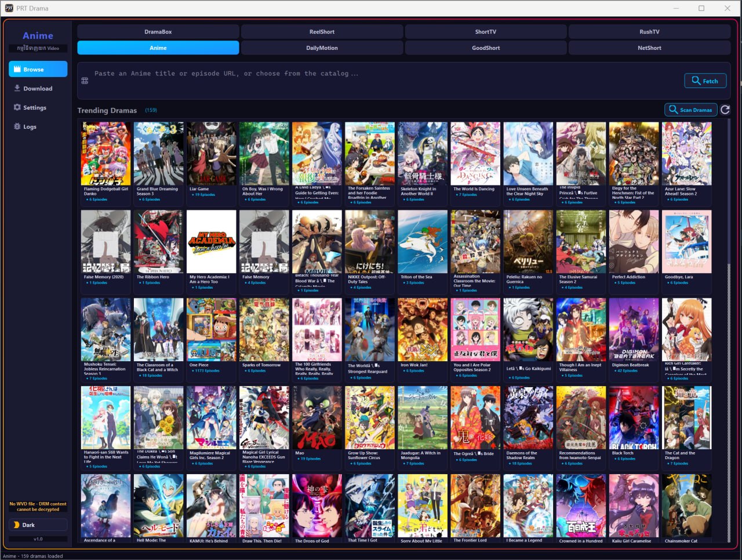Image resolution: width=742 pixels, height=560 pixels.
Task: Select the Skeleton Knight in Another World II poster
Action: pyautogui.click(x=423, y=153)
